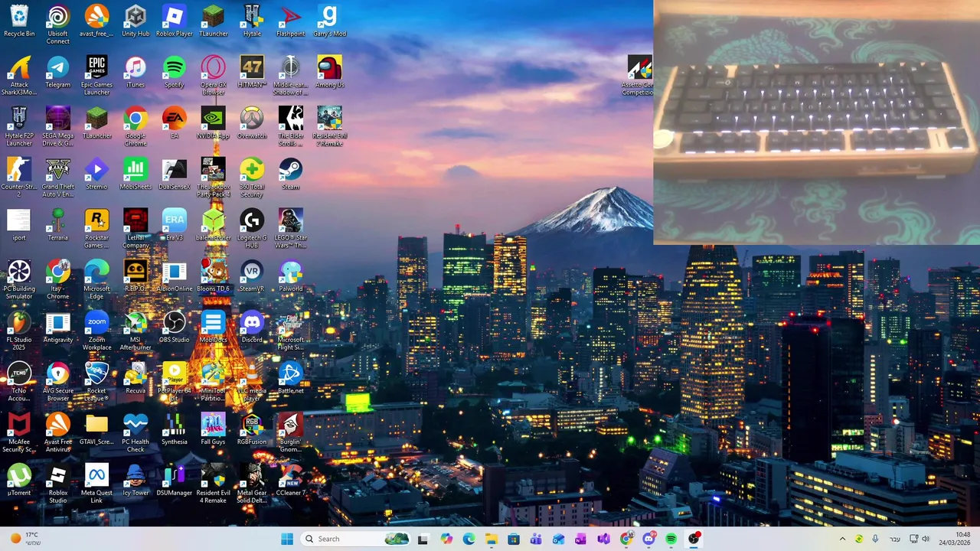Open the Roblox Player shortcut
This screenshot has height=551, width=980.
coord(175,21)
